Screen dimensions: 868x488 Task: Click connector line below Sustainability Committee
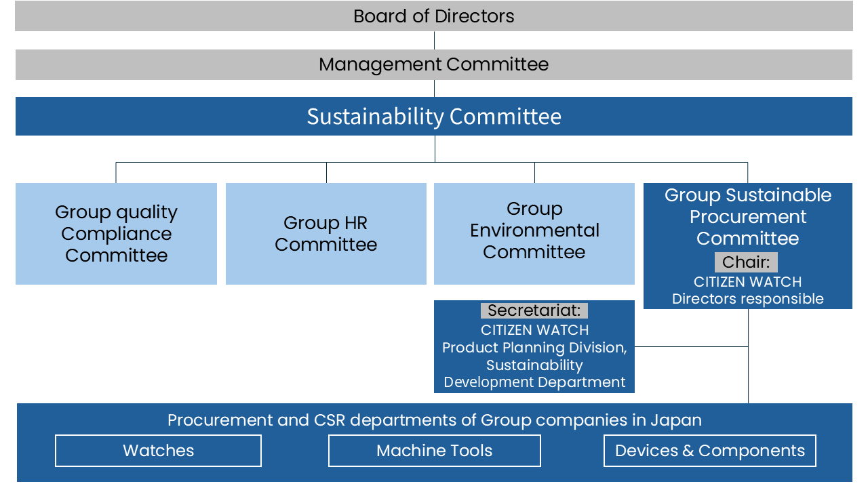coord(435,149)
